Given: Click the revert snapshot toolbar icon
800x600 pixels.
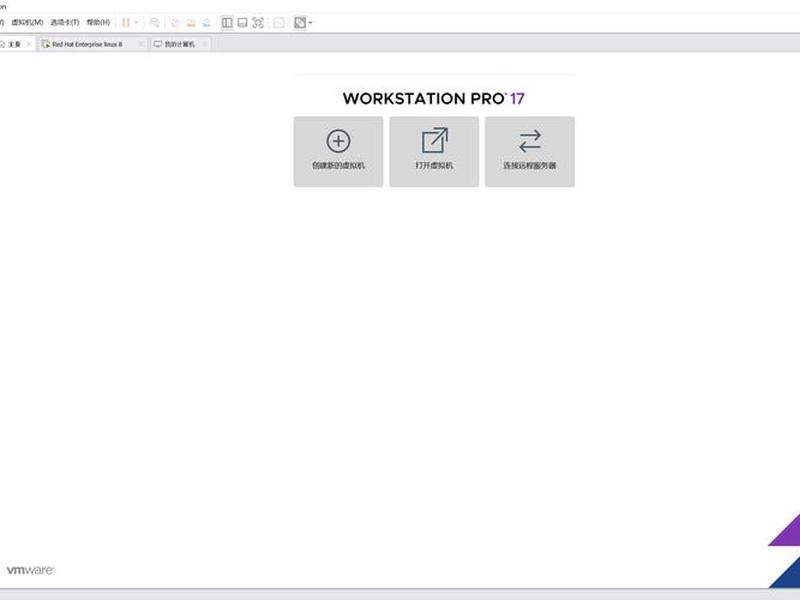Looking at the screenshot, I should click(x=191, y=22).
